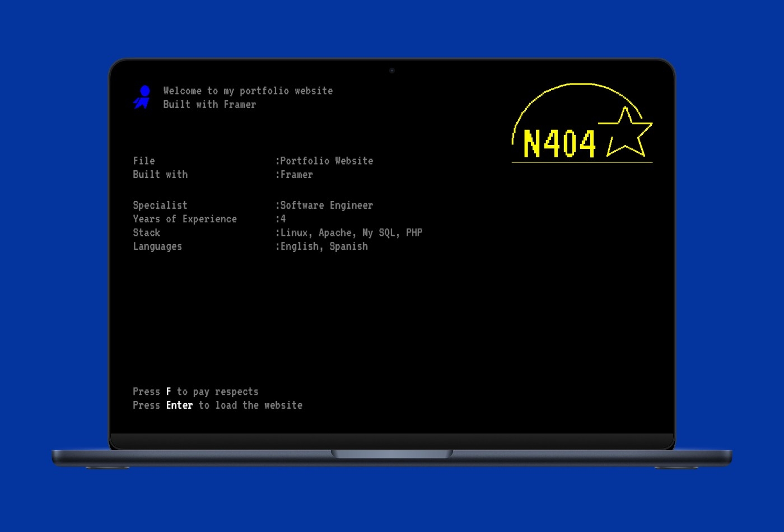Click 'Press F to pay respects' line
Screen dimensions: 784x532
(x=195, y=392)
